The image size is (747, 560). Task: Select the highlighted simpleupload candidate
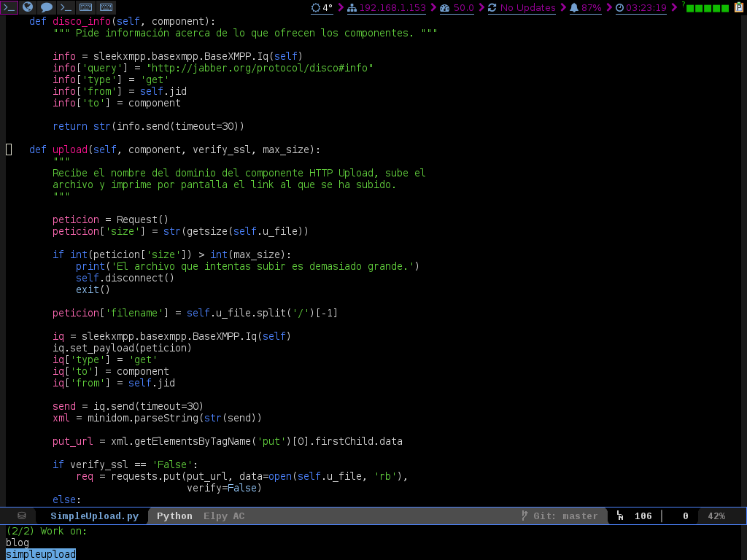tap(41, 554)
